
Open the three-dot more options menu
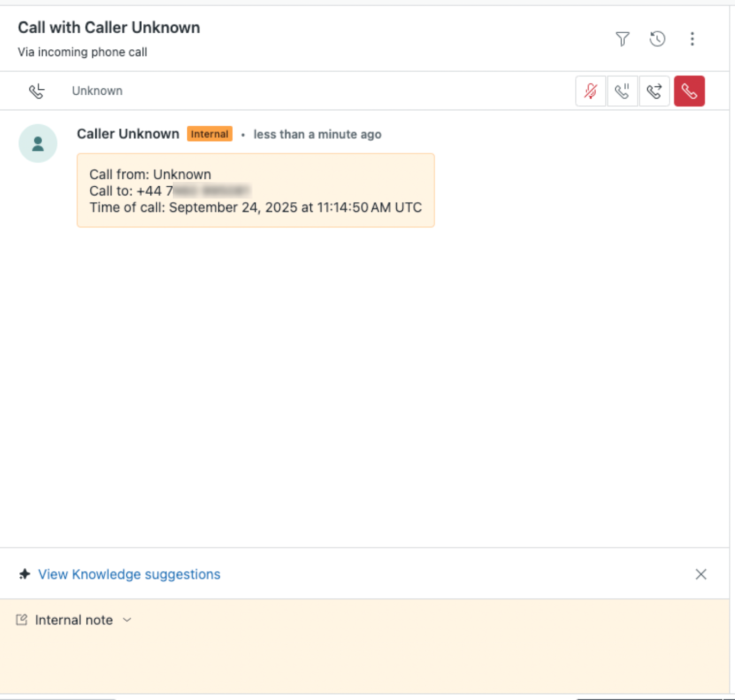tap(692, 39)
